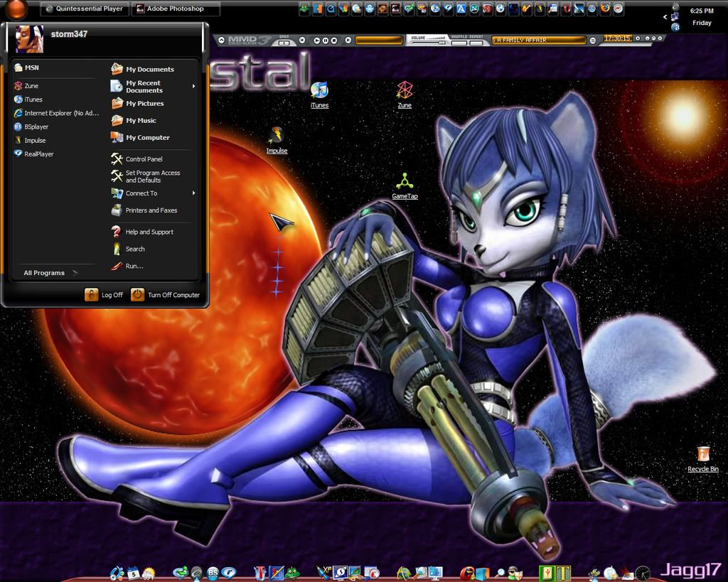Switch to Adobe Photoshop taskbar button
Screen dimensions: 728x582
click(176, 9)
